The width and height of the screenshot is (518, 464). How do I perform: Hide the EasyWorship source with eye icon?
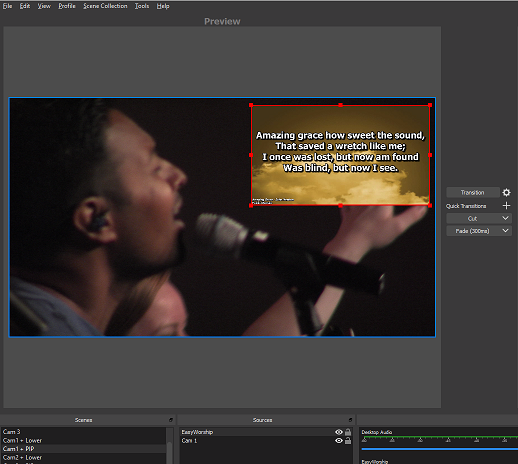pyautogui.click(x=339, y=432)
